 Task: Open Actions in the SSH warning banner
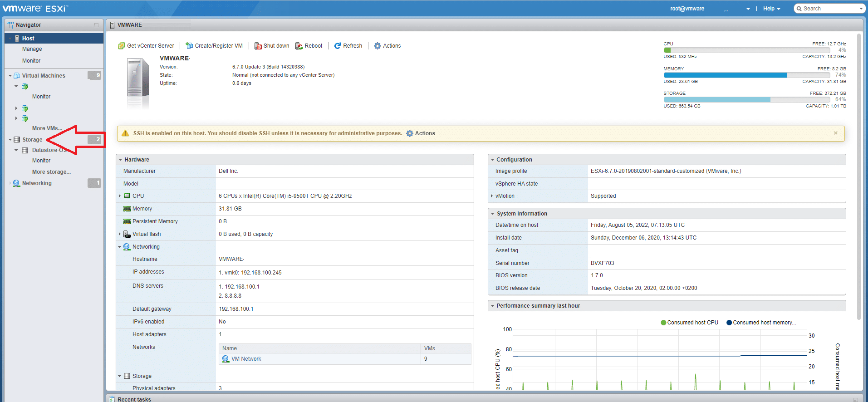click(x=421, y=133)
